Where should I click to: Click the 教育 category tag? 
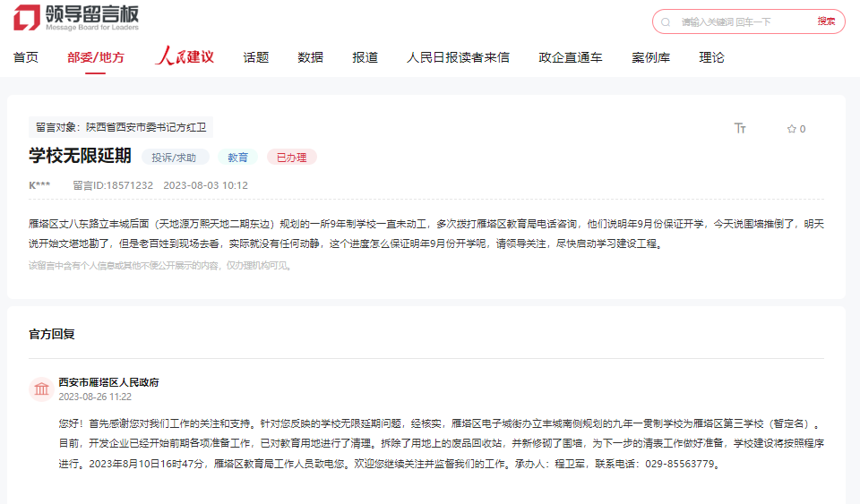tap(237, 158)
